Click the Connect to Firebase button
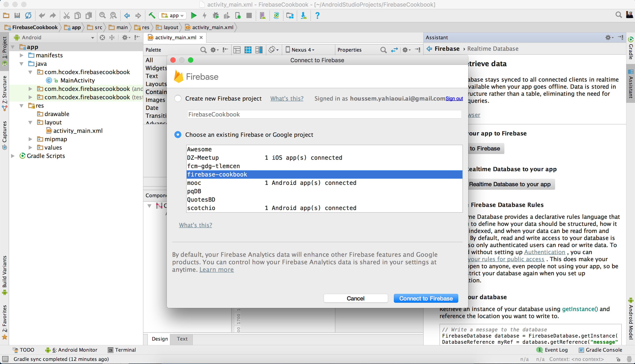This screenshot has width=635, height=364. click(425, 298)
